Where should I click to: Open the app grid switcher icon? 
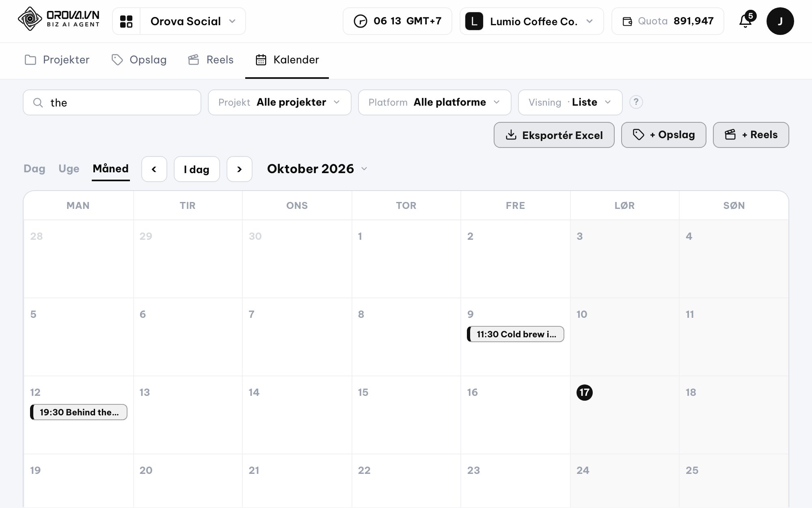(x=126, y=21)
